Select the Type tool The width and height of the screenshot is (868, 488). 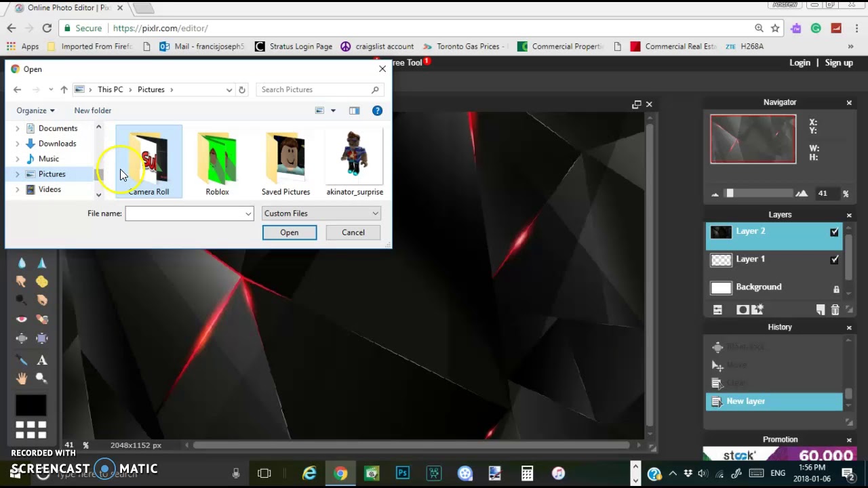[x=42, y=360]
